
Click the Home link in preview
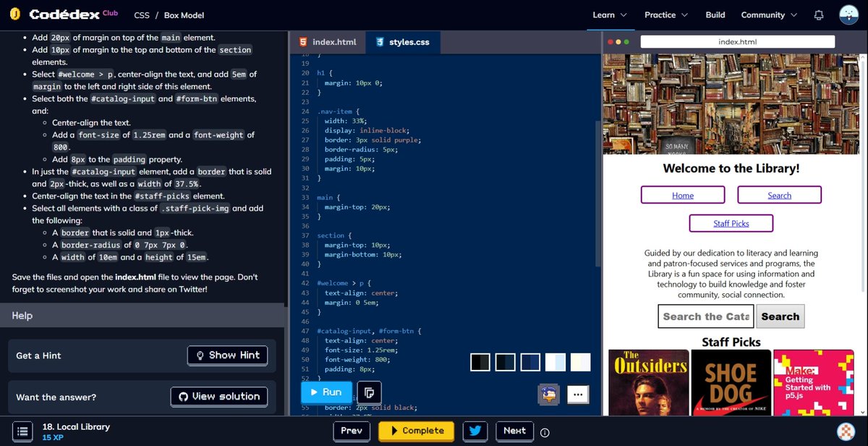[x=683, y=195]
